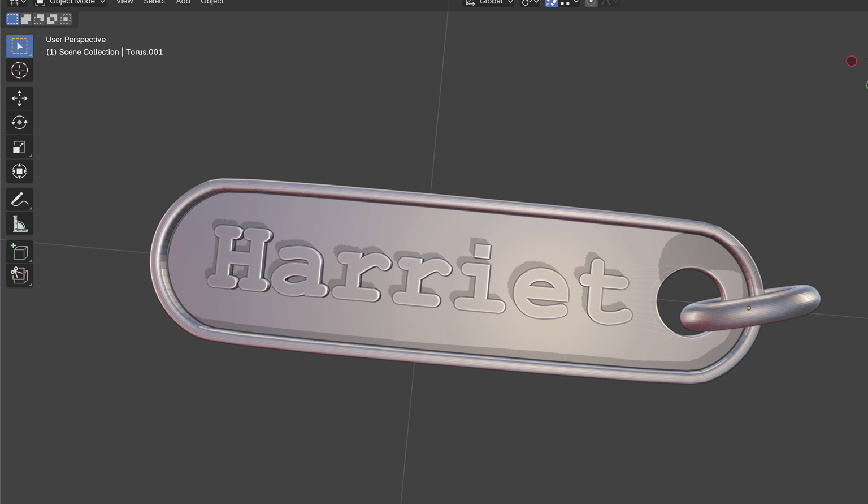
Task: Toggle proportional editing button
Action: tap(591, 2)
